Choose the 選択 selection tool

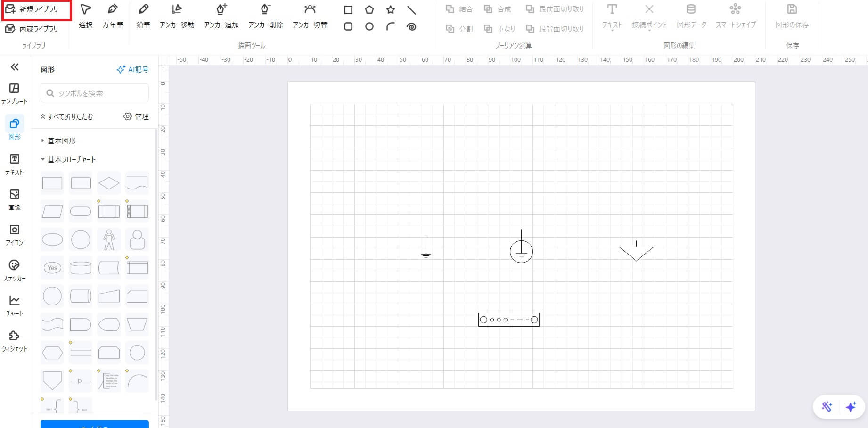(86, 16)
